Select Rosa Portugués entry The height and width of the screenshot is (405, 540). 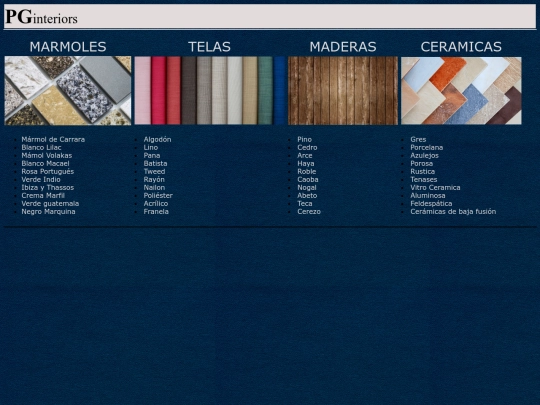48,172
